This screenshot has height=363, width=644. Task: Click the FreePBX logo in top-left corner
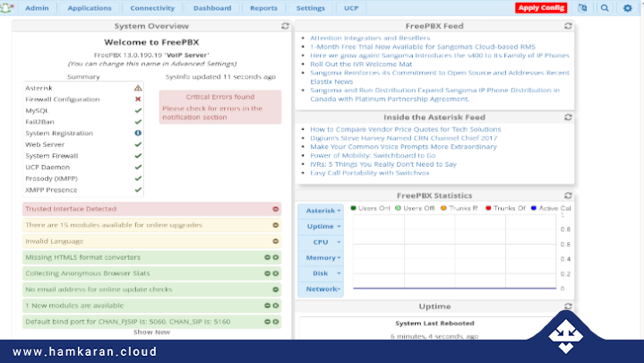point(7,7)
